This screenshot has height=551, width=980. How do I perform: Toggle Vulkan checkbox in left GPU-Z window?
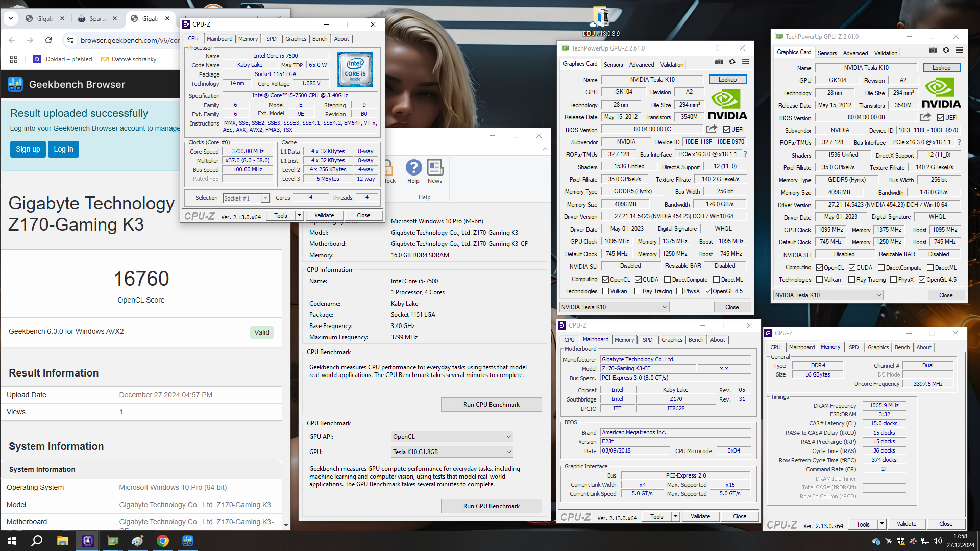tap(606, 291)
